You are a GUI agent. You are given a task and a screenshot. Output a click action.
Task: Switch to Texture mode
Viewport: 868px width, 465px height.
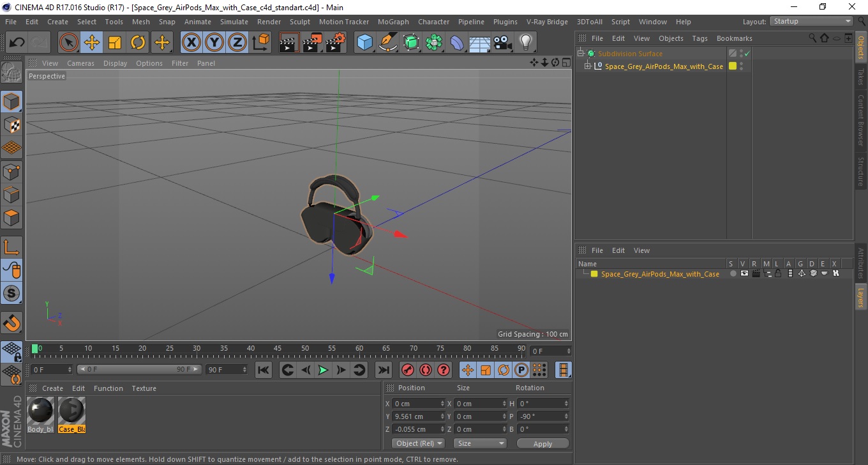[x=11, y=125]
